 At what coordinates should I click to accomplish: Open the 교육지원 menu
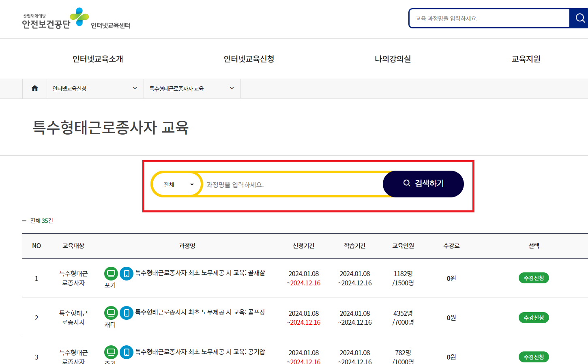[526, 58]
